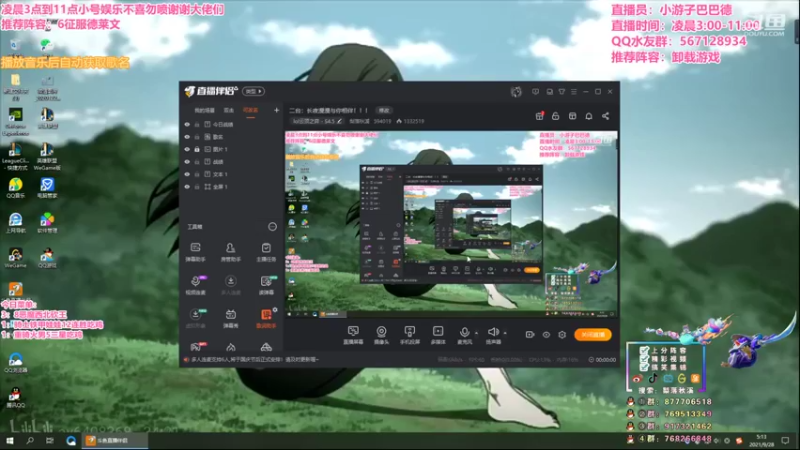Add a 摄像头 camera source
Image resolution: width=800 pixels, height=450 pixels.
coord(381,335)
